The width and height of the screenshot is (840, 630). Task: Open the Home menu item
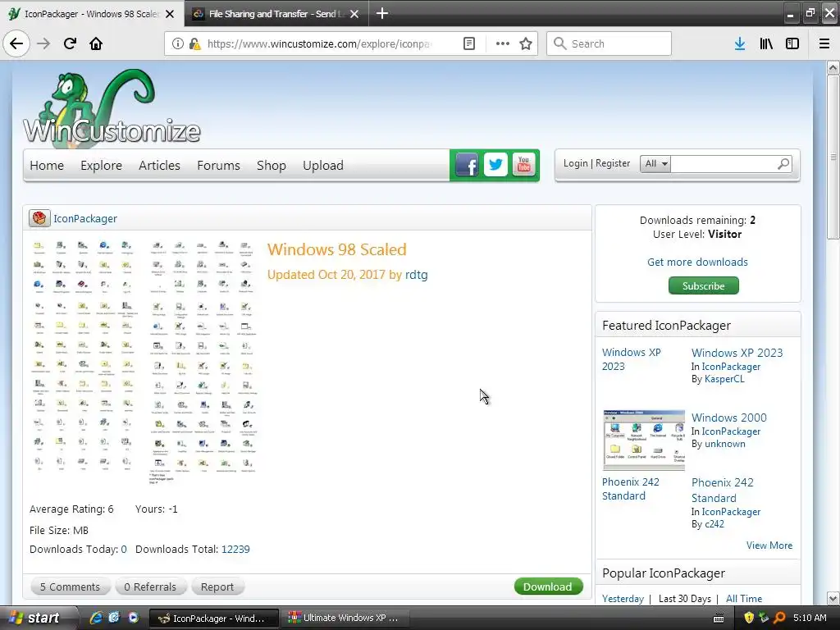tap(47, 166)
